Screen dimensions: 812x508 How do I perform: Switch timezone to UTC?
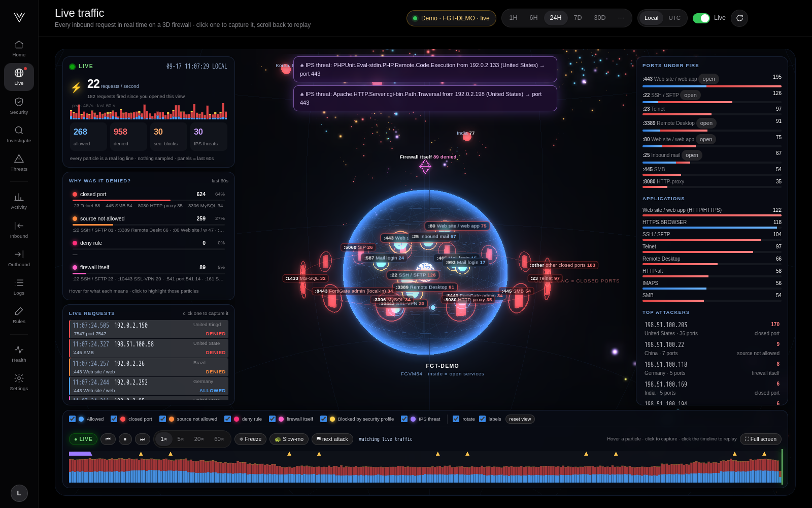point(674,18)
